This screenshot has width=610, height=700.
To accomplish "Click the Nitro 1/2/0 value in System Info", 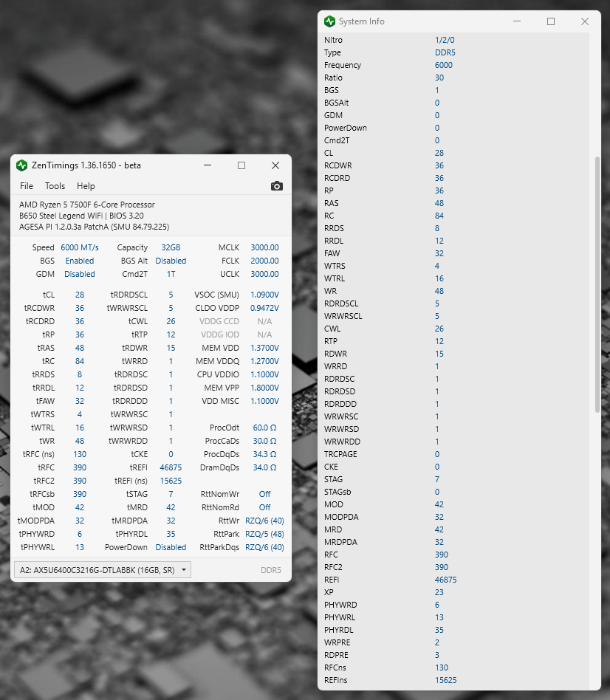I will pyautogui.click(x=445, y=40).
